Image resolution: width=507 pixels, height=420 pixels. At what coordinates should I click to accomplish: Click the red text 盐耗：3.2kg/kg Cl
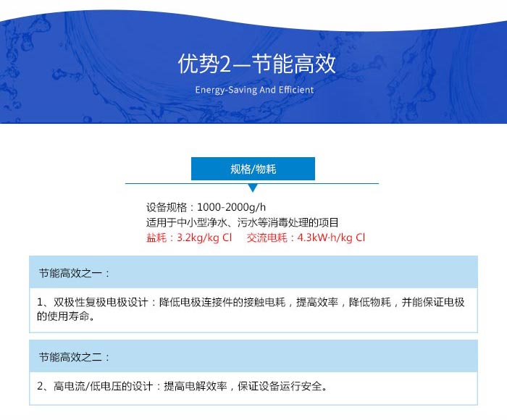(x=189, y=238)
